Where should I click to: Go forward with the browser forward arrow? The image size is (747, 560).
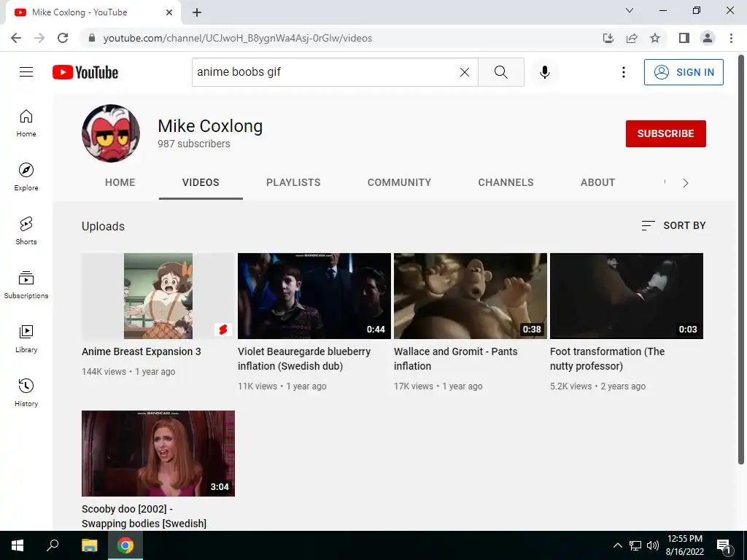click(39, 38)
